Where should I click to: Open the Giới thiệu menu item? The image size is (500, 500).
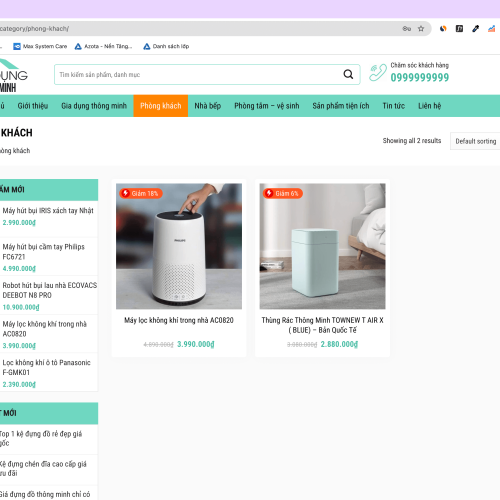[x=33, y=106]
